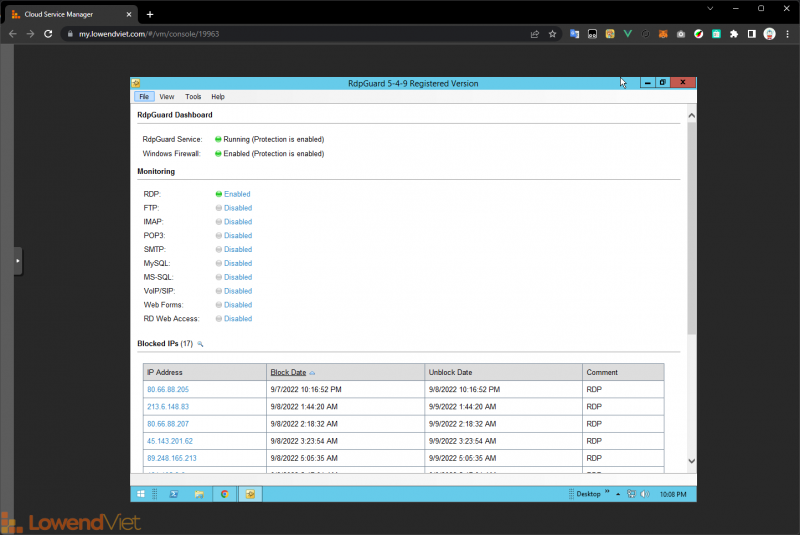
Task: Open the Vue devtools extension
Action: pyautogui.click(x=628, y=34)
